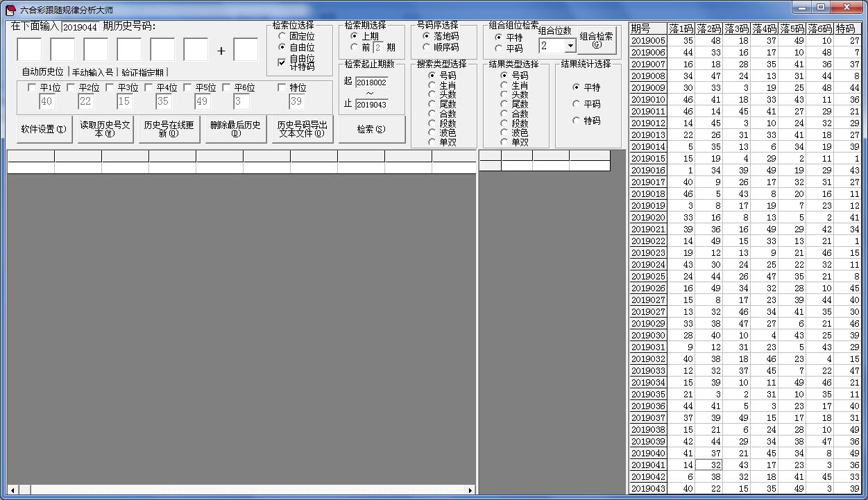Tick the 特位 checkbox
Screen dimensions: 868x500
point(282,88)
